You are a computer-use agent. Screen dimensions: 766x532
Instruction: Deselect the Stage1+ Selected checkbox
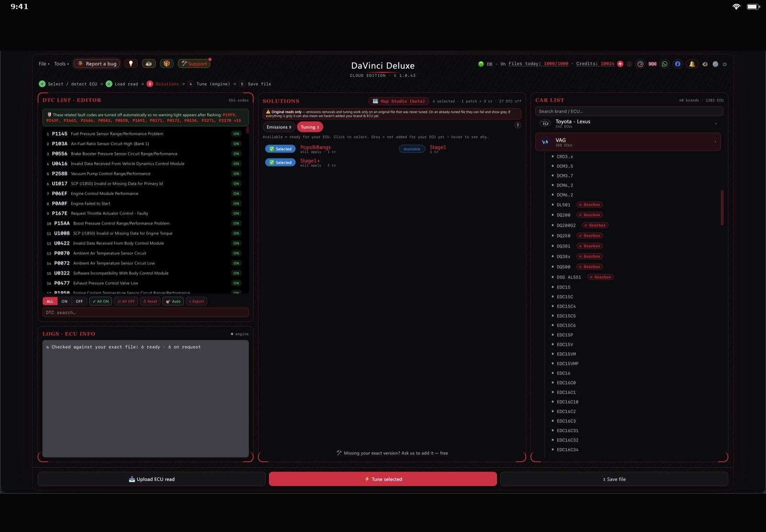[280, 163]
